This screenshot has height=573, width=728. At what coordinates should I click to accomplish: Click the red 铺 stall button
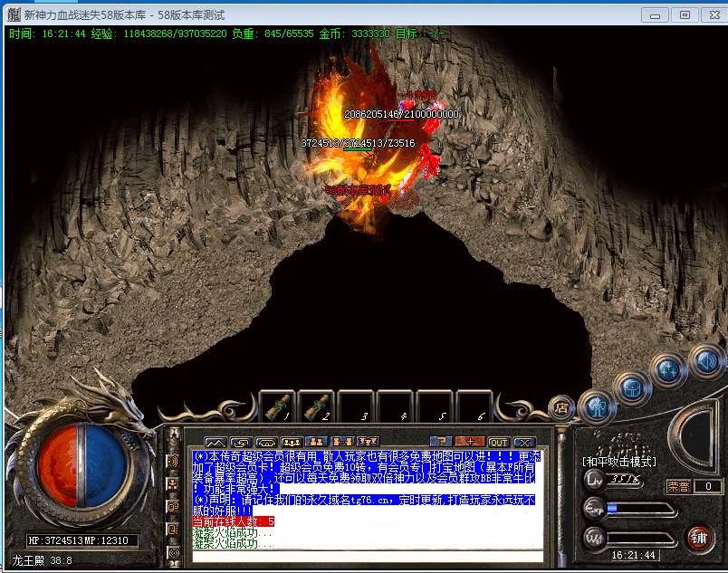[699, 539]
